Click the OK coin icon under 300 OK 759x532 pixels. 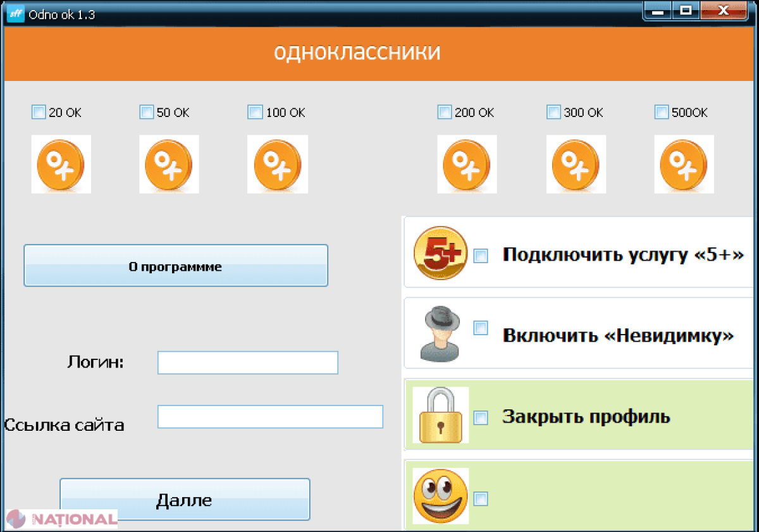click(x=576, y=164)
